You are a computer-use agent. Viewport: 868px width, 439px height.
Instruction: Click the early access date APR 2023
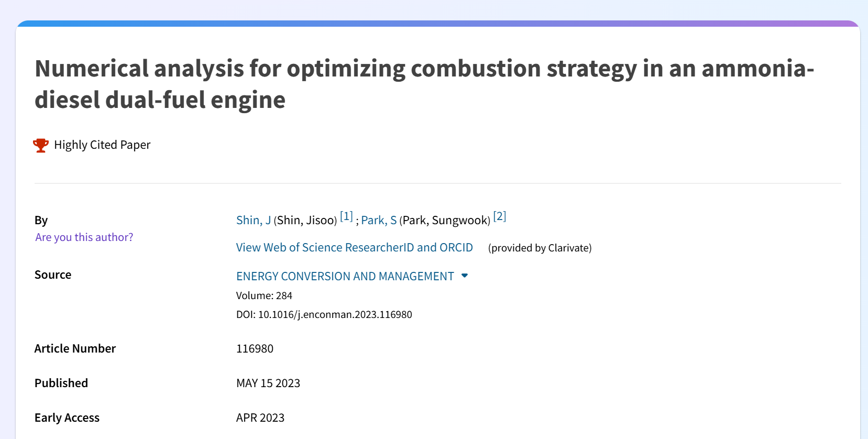tap(260, 418)
